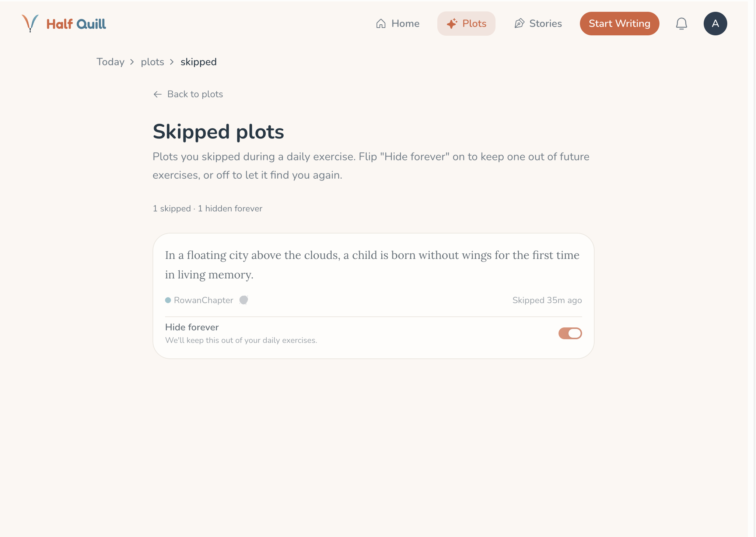Open the floating city plot card text
756x537 pixels.
tap(372, 265)
